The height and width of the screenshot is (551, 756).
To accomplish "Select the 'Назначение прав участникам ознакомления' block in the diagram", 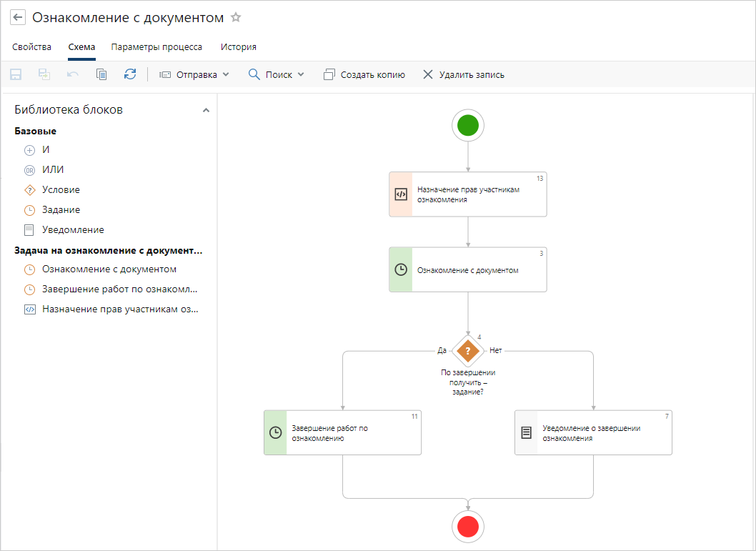I will click(467, 194).
